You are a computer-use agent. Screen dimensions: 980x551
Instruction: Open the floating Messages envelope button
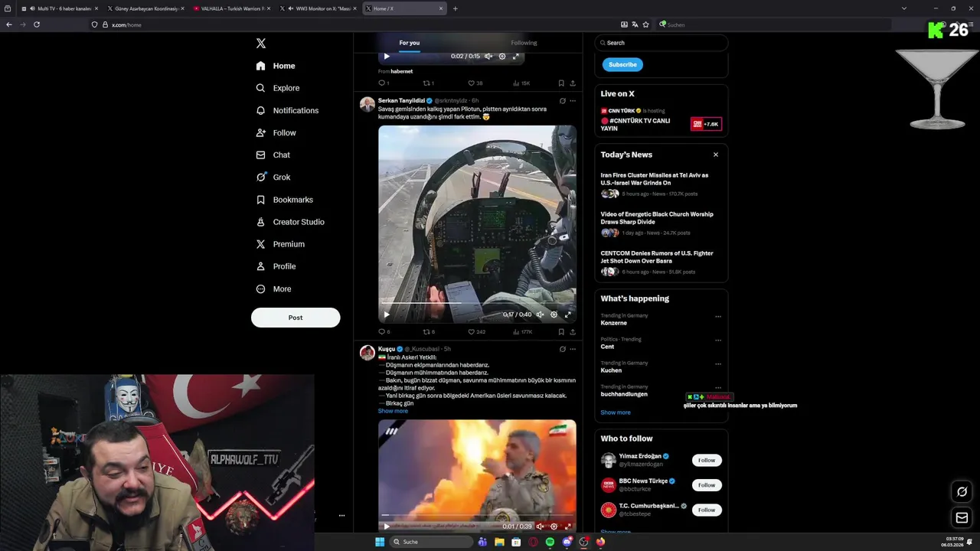click(x=962, y=518)
